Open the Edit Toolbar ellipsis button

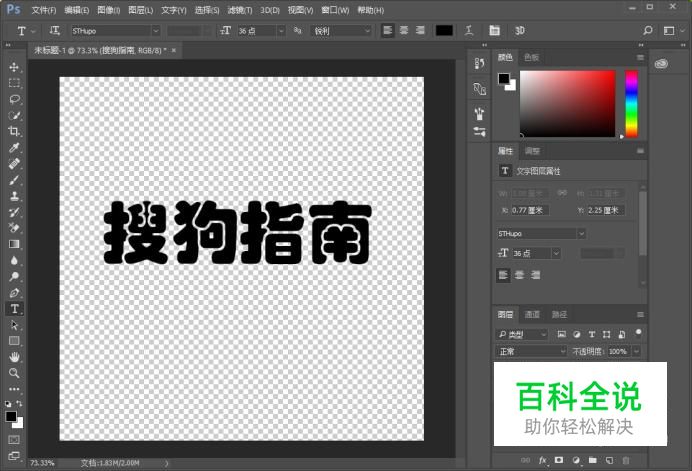14,389
